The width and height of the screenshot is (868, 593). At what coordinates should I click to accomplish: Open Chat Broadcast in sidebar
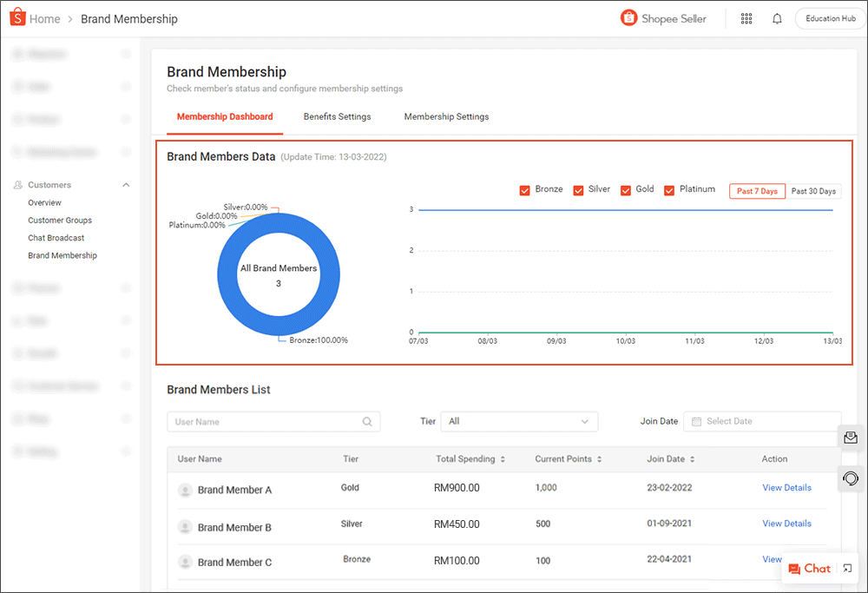coord(56,238)
